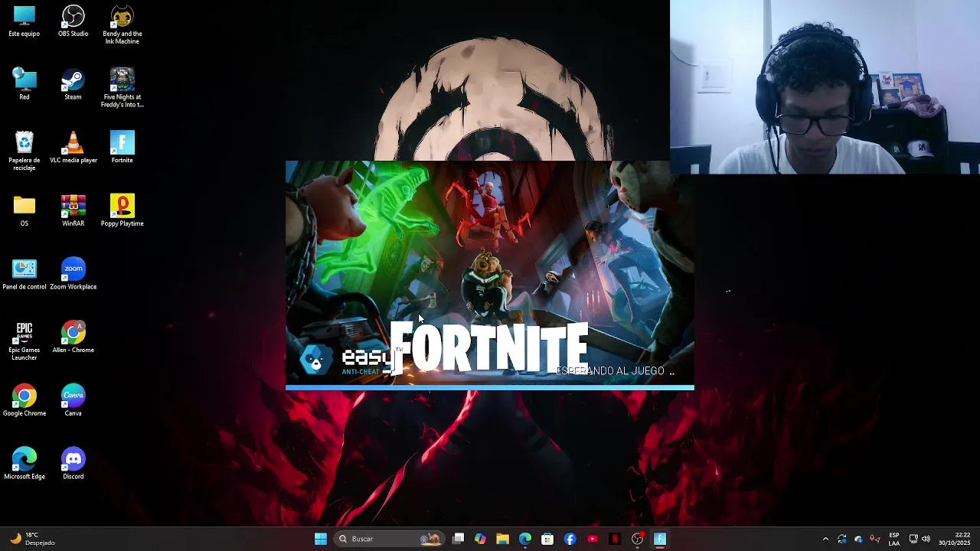Launch Google Chrome from the desktop
The width and height of the screenshot is (980, 551).
pos(24,401)
